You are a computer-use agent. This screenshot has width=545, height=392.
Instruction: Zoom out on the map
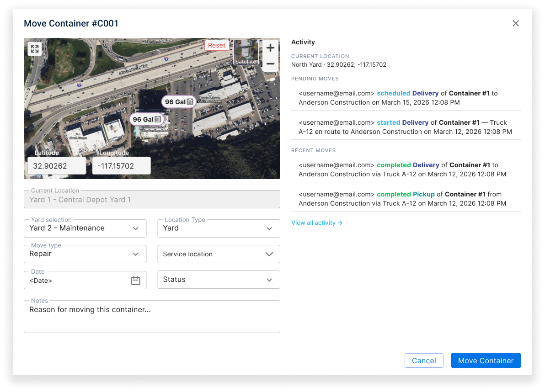click(x=270, y=64)
